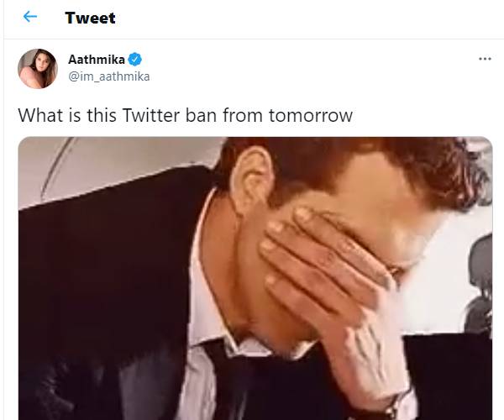Image resolution: width=504 pixels, height=420 pixels.
Task: Open the facepalm GIF attached to tweet
Action: click(x=255, y=277)
